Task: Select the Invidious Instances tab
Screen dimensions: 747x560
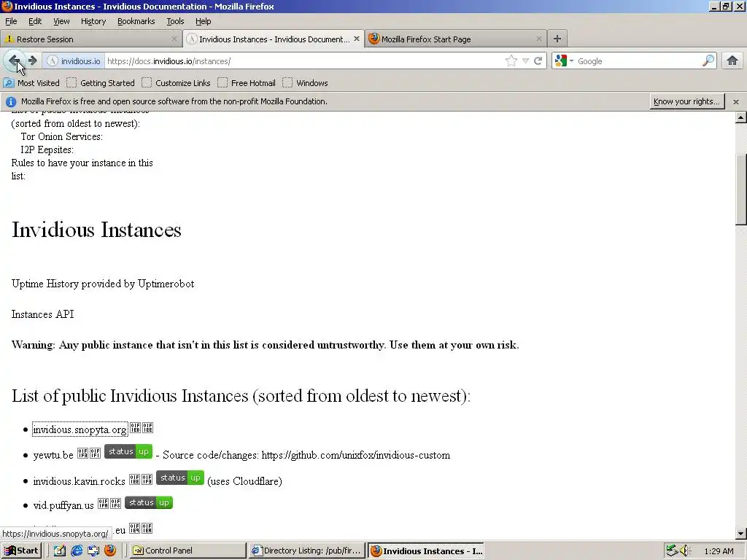Action: point(273,39)
